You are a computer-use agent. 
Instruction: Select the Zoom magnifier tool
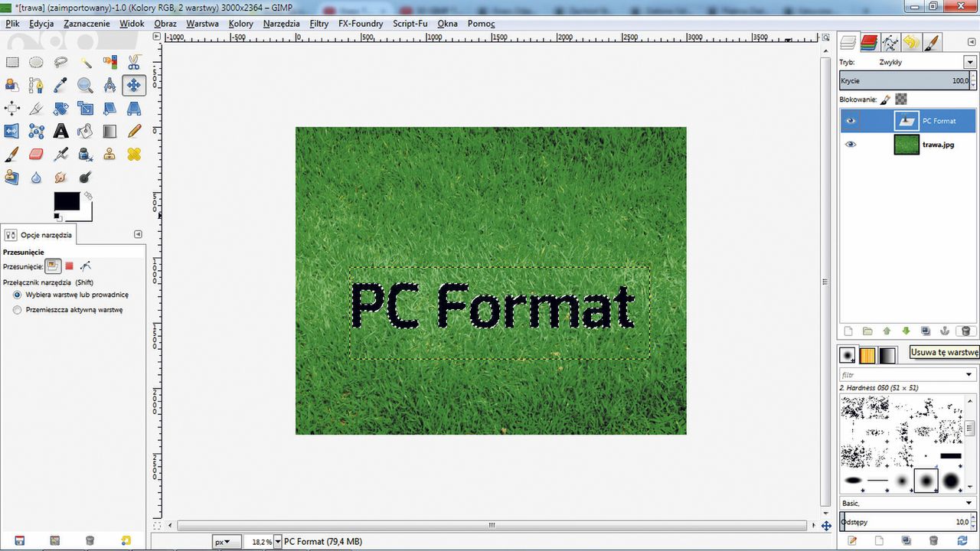click(85, 86)
